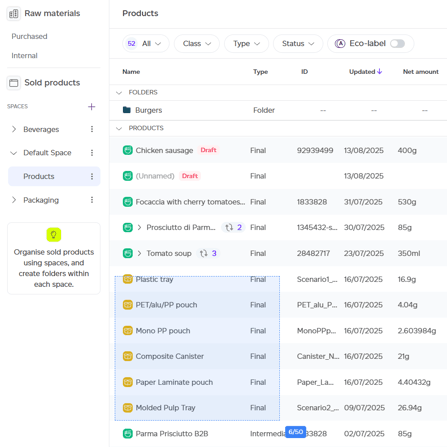Open the Class filter dropdown
This screenshot has height=447, width=447.
(197, 44)
